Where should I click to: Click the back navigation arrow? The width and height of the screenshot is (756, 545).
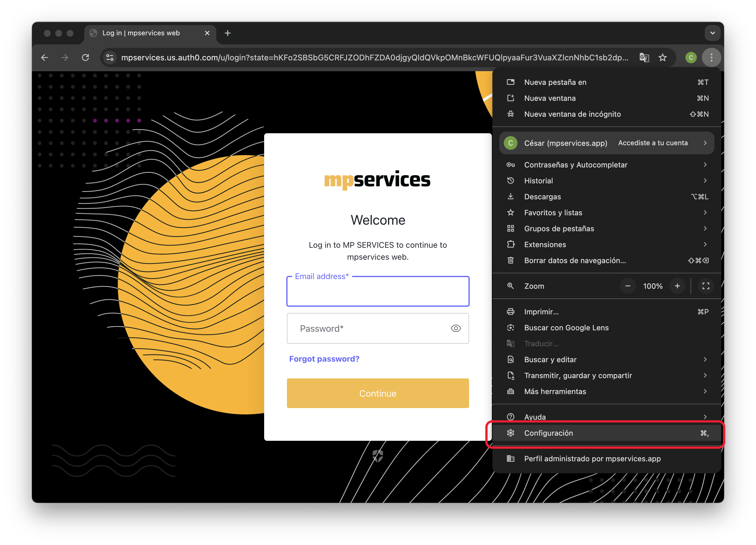pos(45,58)
